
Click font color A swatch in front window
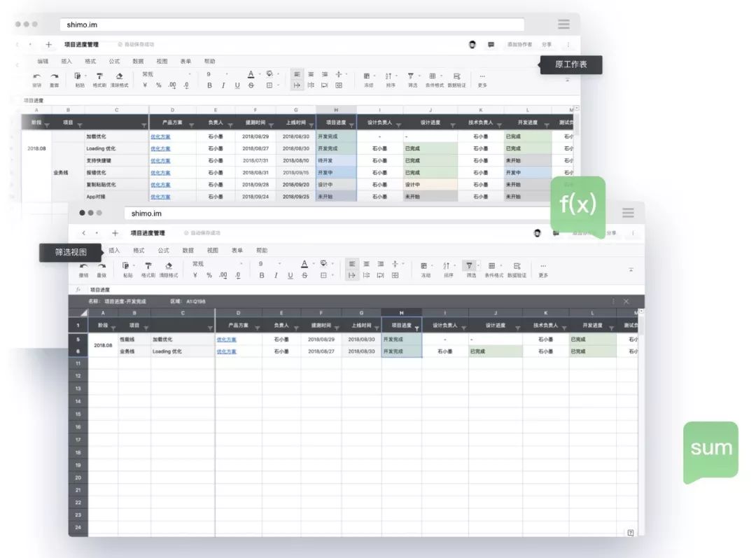(304, 264)
